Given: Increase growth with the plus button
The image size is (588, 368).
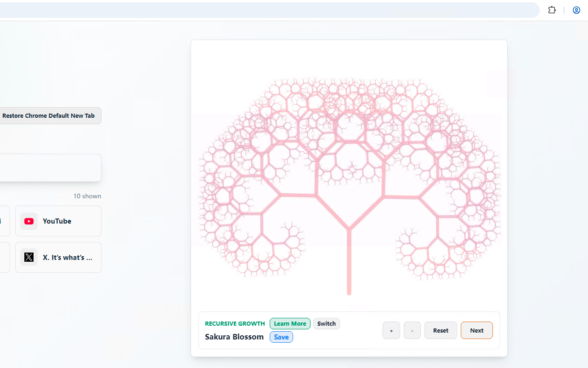Looking at the screenshot, I should 391,330.
